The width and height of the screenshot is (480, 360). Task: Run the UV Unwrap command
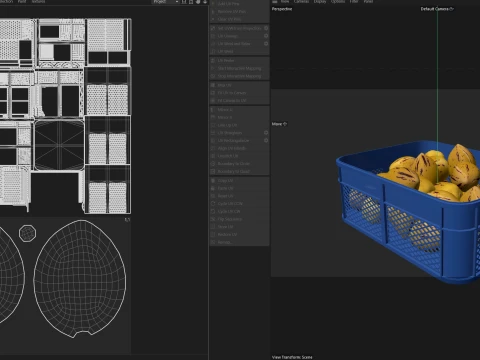[237, 36]
